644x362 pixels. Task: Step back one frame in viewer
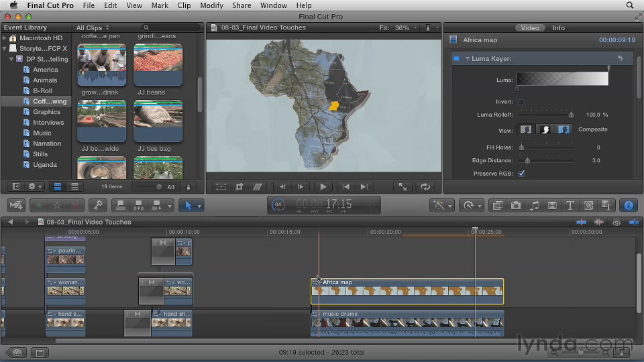point(282,187)
